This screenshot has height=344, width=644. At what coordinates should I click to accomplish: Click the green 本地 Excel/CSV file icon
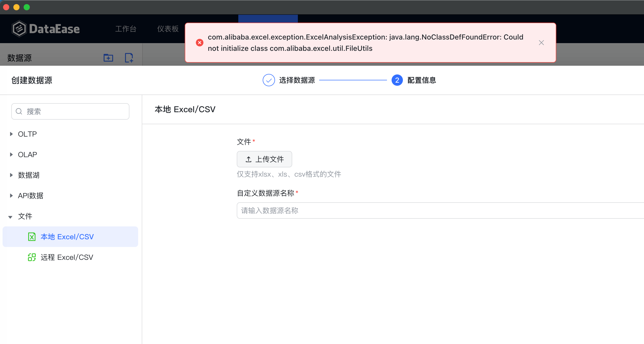pos(32,237)
